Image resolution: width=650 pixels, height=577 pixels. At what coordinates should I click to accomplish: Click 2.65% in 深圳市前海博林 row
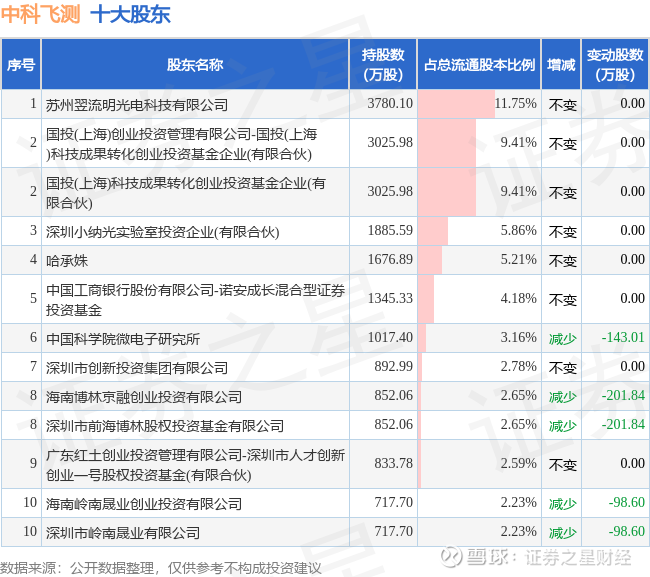519,424
